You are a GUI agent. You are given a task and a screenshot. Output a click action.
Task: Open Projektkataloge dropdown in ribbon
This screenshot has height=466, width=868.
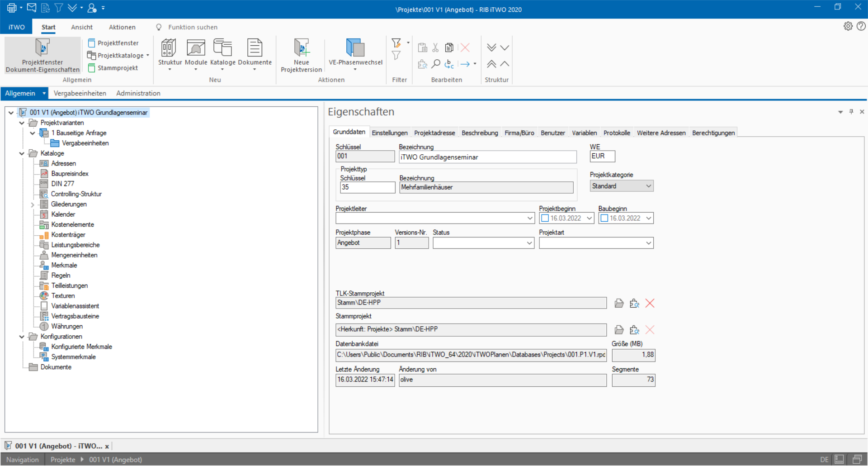[x=118, y=55]
